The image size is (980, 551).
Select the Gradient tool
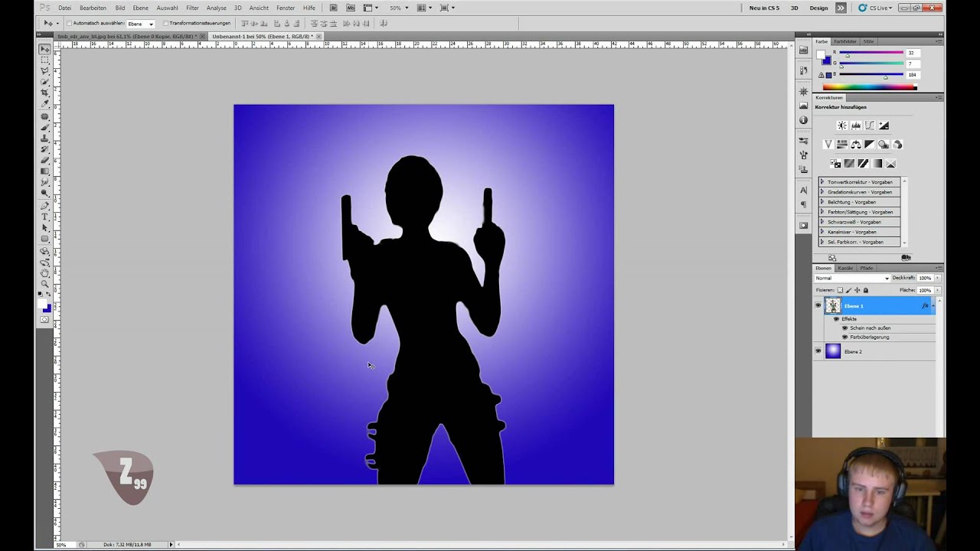(44, 171)
